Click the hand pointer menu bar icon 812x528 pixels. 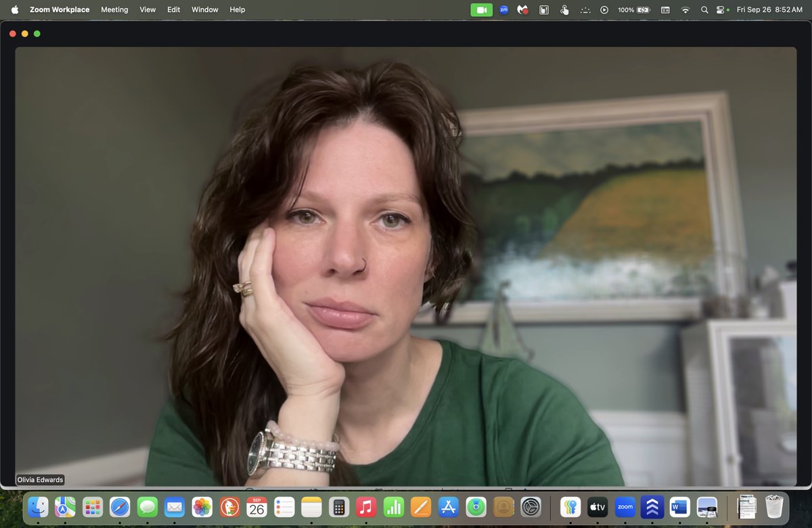[x=564, y=9]
